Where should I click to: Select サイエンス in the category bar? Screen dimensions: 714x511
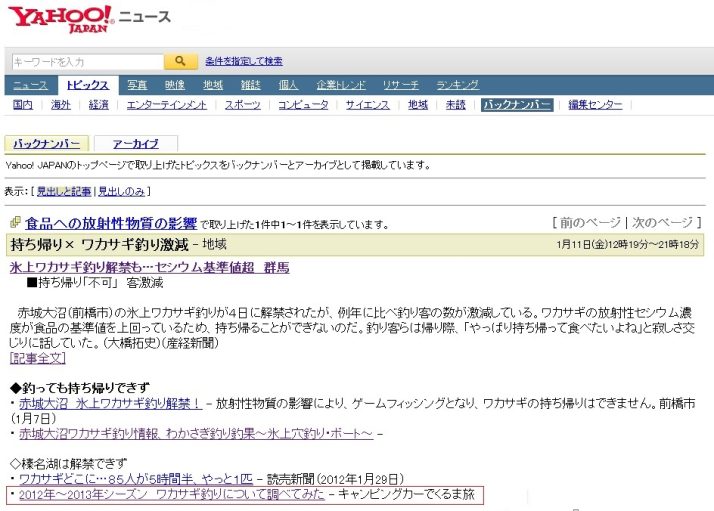pyautogui.click(x=367, y=105)
